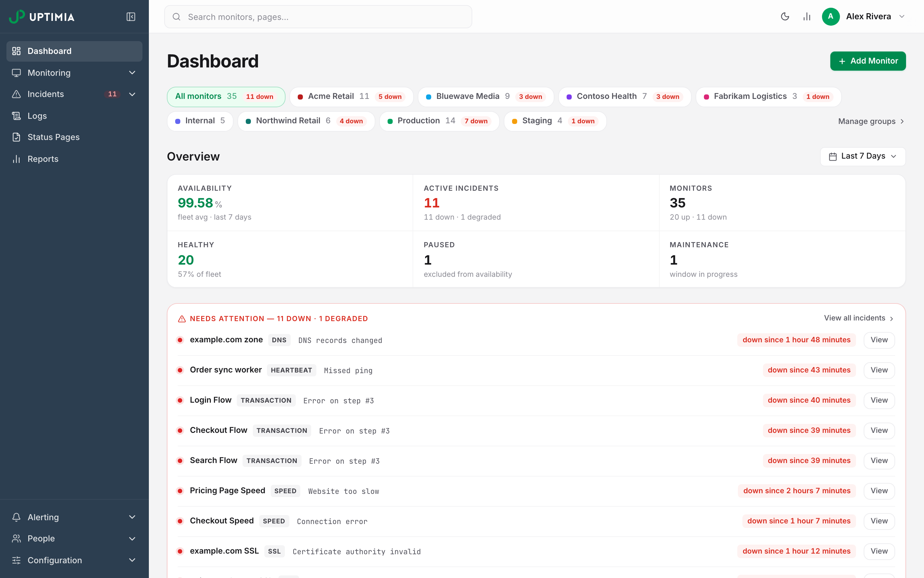Image resolution: width=924 pixels, height=578 pixels.
Task: Open the Alex Rivera account dropdown chevron
Action: [x=902, y=16]
